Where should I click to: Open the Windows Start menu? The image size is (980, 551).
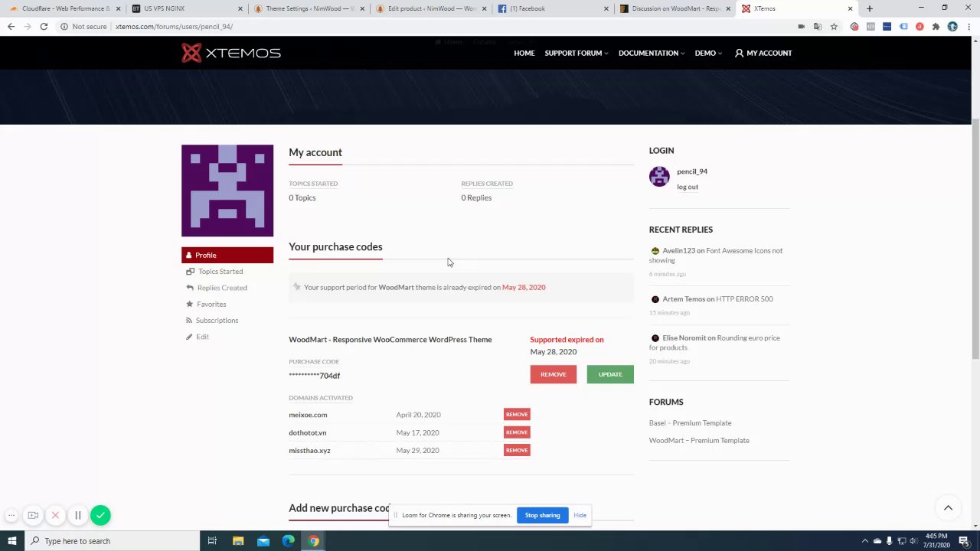[x=11, y=541]
